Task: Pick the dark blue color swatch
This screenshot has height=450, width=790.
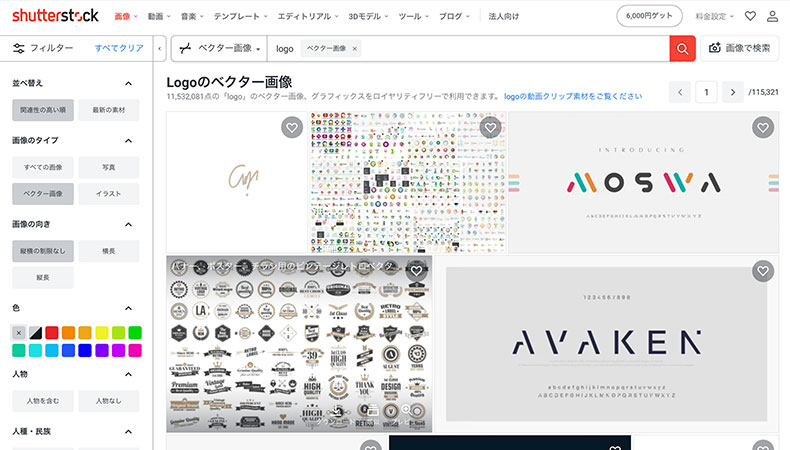Action: point(85,350)
